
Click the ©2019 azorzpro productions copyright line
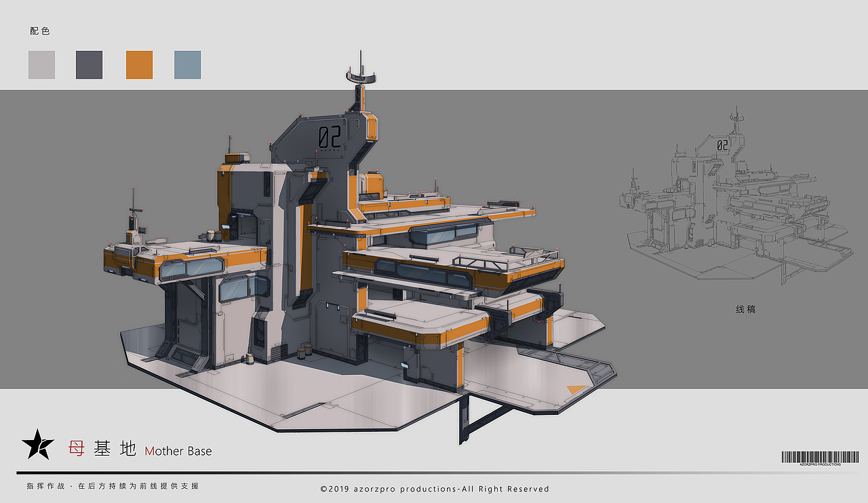435,489
